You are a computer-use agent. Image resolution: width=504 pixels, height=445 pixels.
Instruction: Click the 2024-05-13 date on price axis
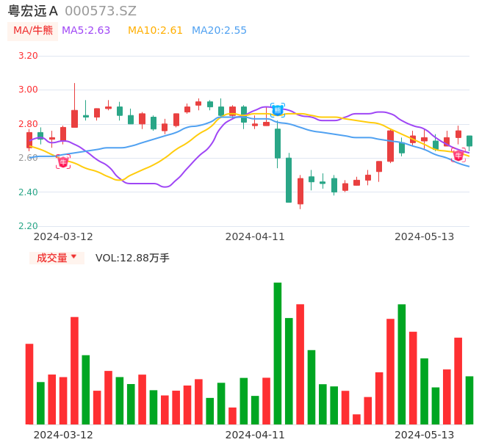click(x=425, y=236)
